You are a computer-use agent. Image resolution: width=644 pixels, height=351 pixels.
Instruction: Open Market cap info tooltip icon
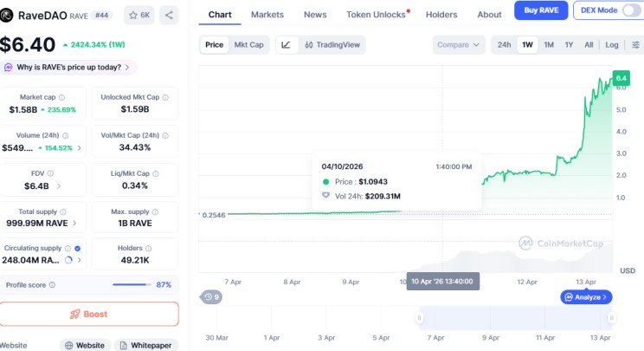tap(61, 97)
